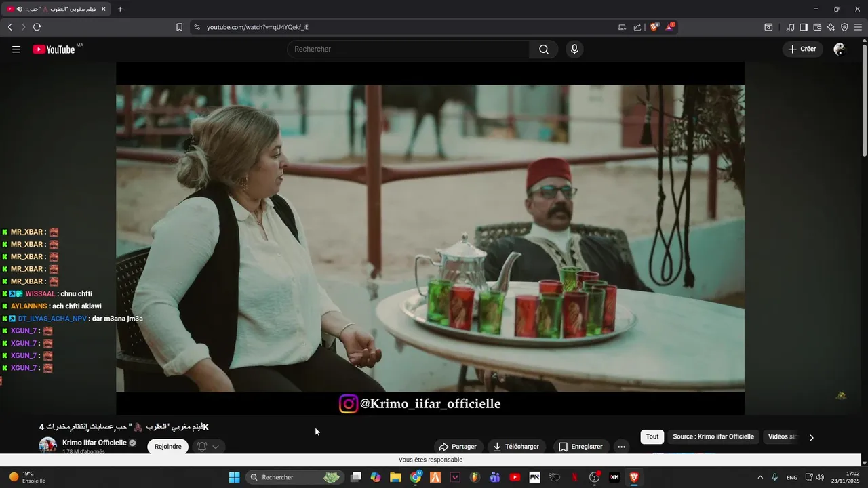Start voice search with the microphone
This screenshot has height=488, width=868.
574,49
